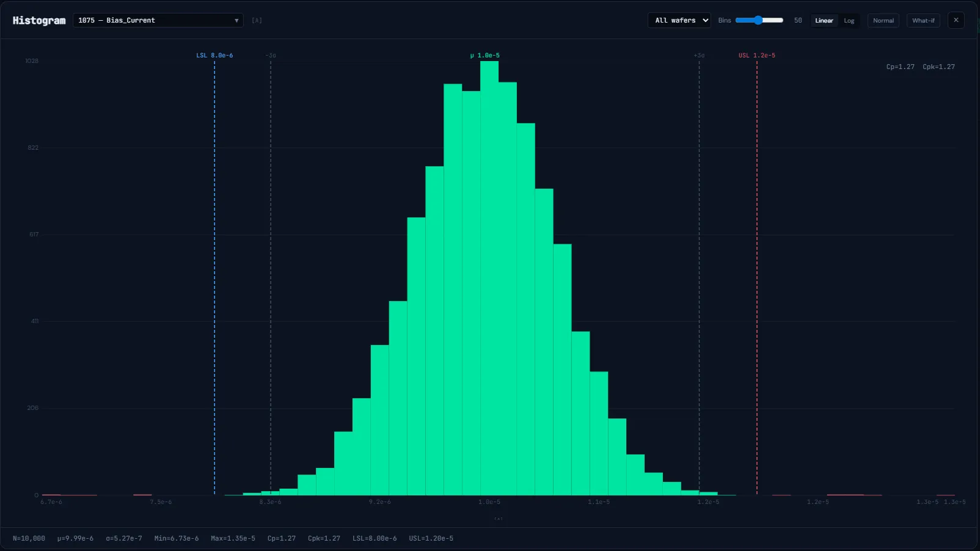Enable Linear scale mode
The image size is (980, 551).
click(824, 20)
